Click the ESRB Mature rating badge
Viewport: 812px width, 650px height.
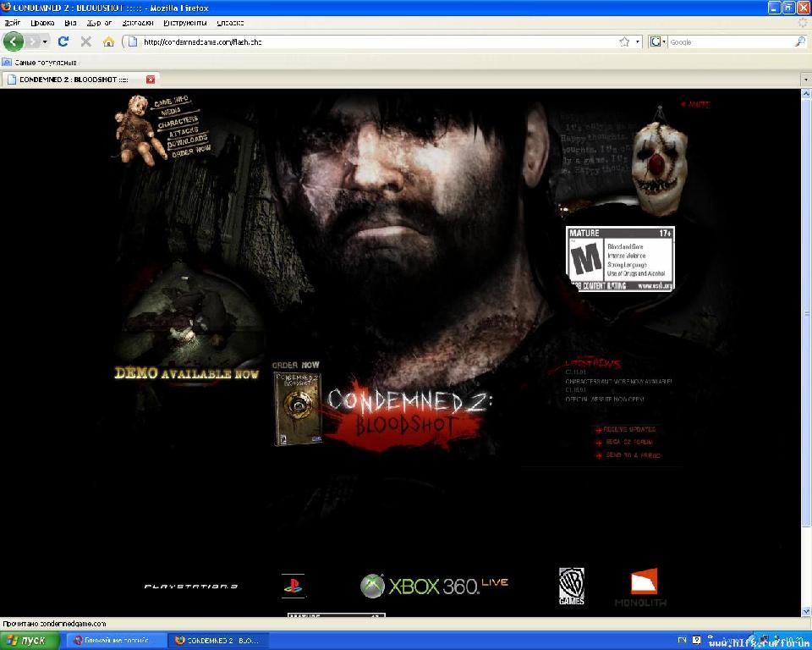(620, 259)
